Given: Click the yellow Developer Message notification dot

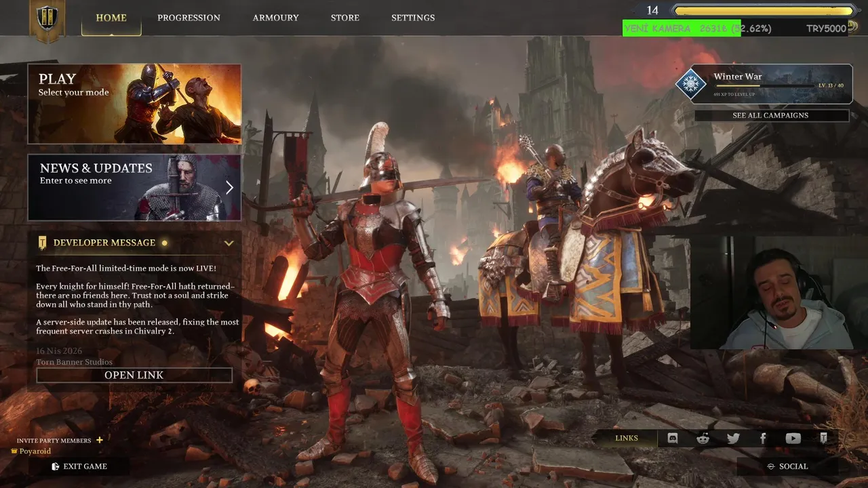Looking at the screenshot, I should tap(164, 243).
